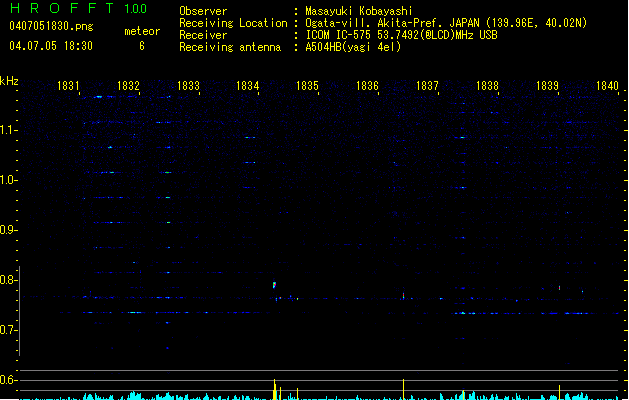Click the 0.7 kHz frequency axis label
The width and height of the screenshot is (629, 400).
[x=8, y=330]
